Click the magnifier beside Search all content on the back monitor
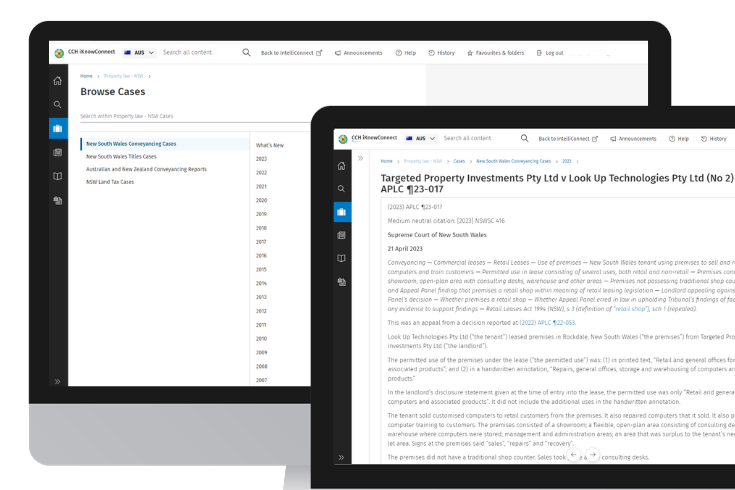This screenshot has width=735, height=490. [246, 52]
